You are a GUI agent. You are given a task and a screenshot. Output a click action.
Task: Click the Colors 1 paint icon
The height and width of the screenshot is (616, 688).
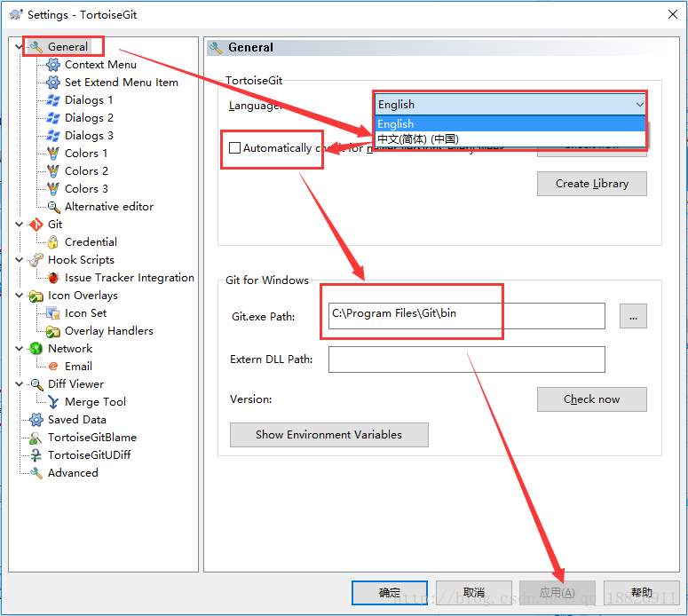pos(53,154)
